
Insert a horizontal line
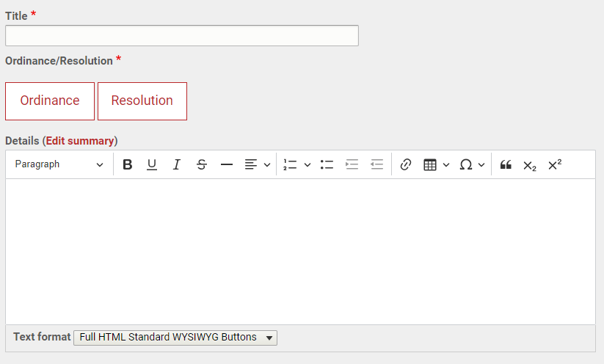click(227, 164)
